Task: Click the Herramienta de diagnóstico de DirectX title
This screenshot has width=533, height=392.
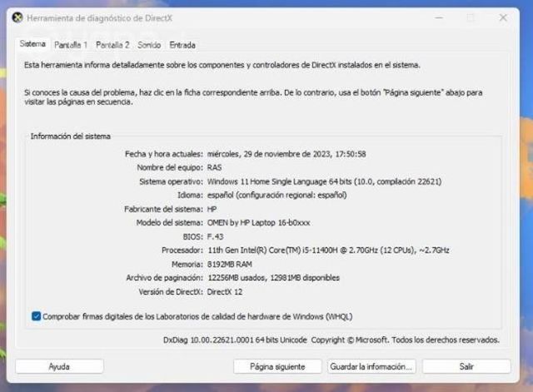Action: (x=100, y=18)
